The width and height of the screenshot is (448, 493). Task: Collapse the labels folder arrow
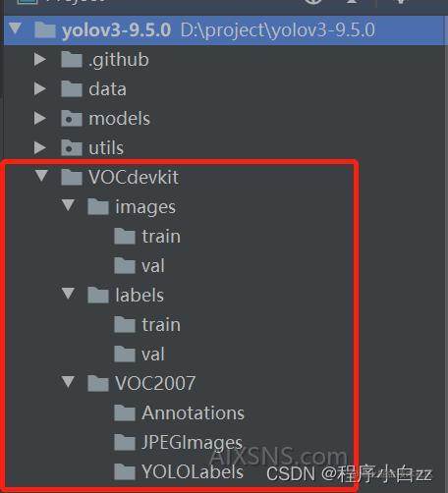click(x=68, y=294)
